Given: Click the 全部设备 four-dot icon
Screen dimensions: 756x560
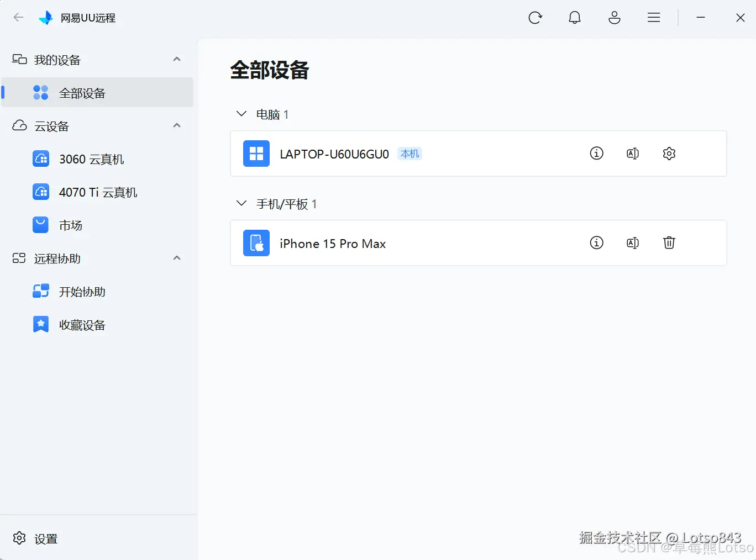Looking at the screenshot, I should (x=41, y=93).
